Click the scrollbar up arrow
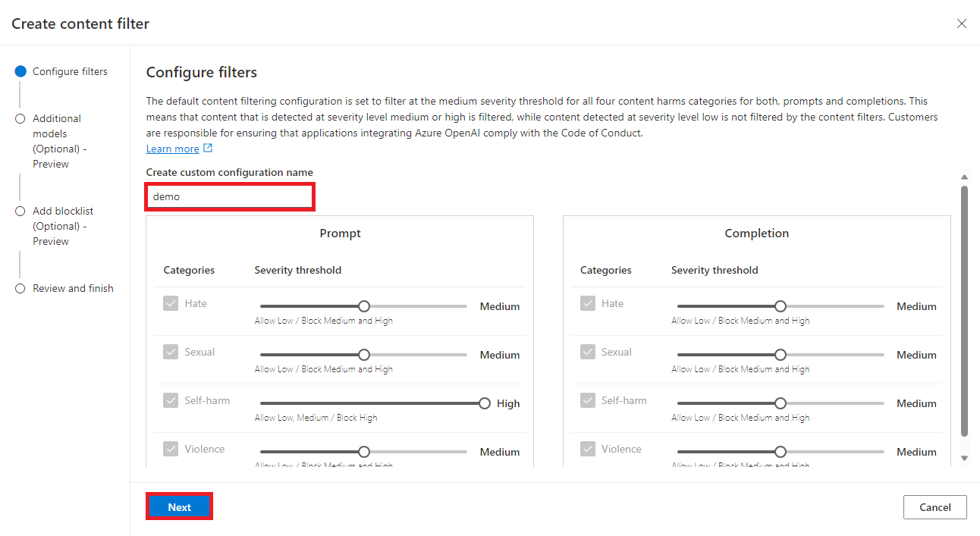This screenshot has width=980, height=536. (x=965, y=177)
